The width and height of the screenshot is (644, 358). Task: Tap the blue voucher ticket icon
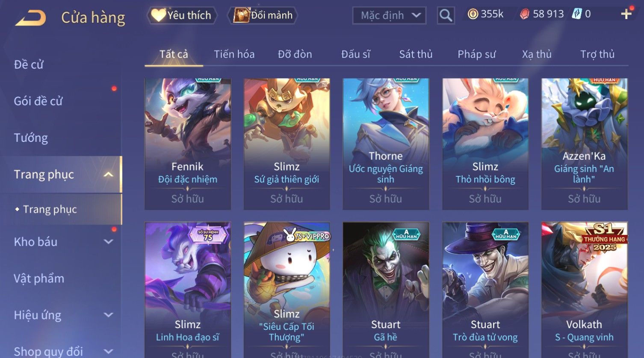577,14
